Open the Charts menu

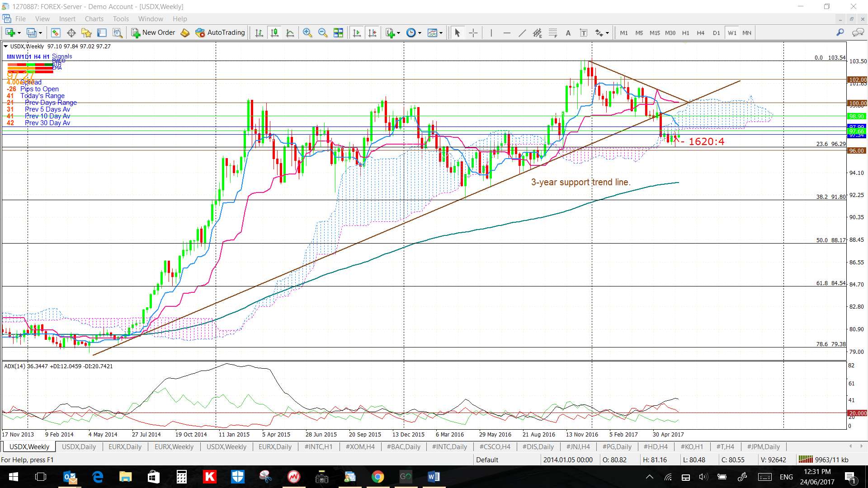coord(94,19)
